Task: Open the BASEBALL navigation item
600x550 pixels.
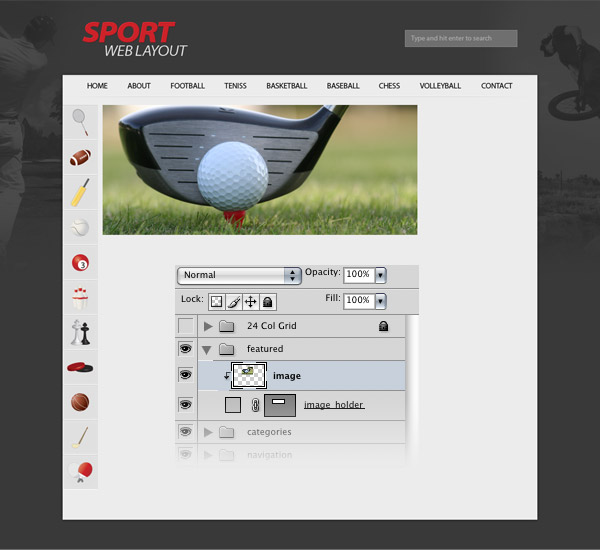Action: coord(343,86)
